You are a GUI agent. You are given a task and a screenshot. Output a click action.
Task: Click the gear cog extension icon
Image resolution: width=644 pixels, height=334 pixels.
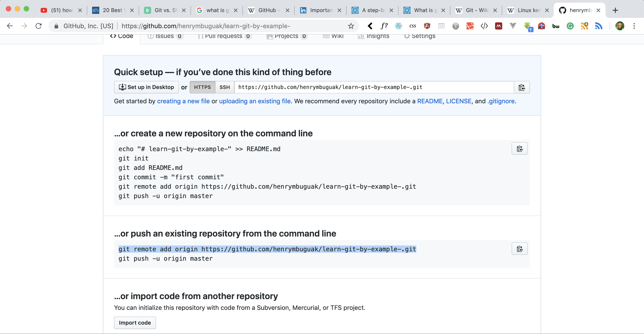tap(456, 26)
